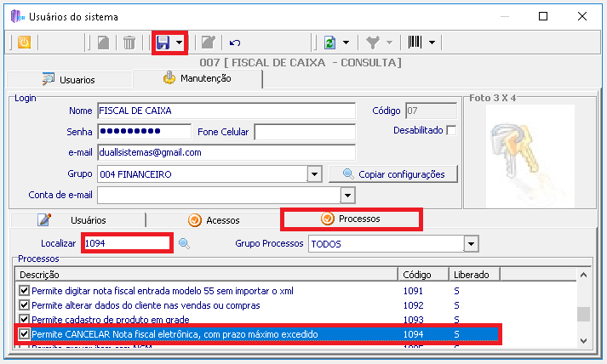Viewport: 607px width, 364px height.
Task: Click the edit record toolbar icon
Action: 206,42
